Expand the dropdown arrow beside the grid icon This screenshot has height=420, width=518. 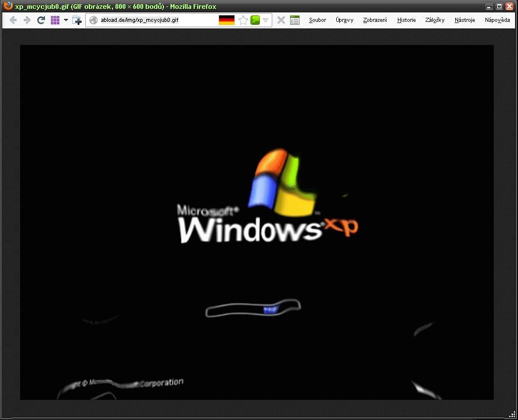pyautogui.click(x=66, y=20)
